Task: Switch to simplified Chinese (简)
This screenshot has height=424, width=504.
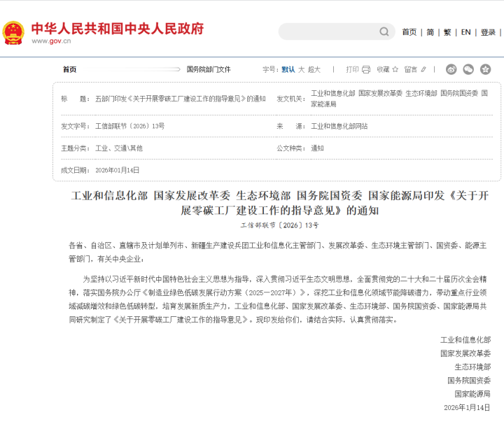Action: point(430,32)
